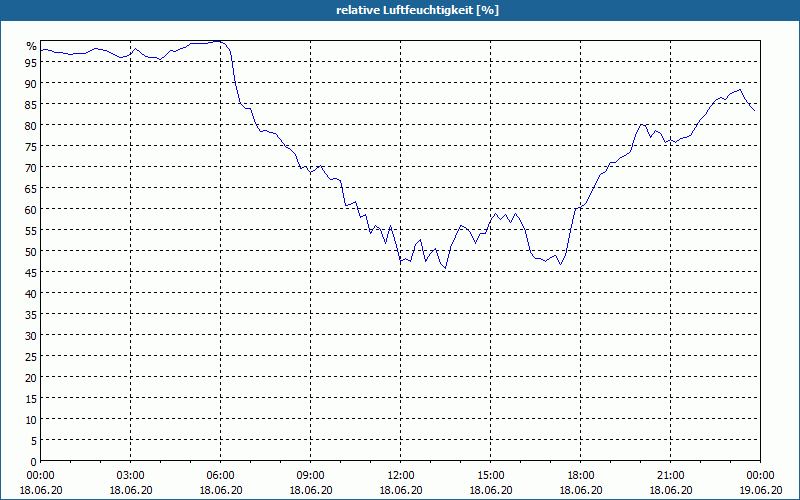Click the humidity curve peak near 06:00
This screenshot has height=500, width=800.
218,41
